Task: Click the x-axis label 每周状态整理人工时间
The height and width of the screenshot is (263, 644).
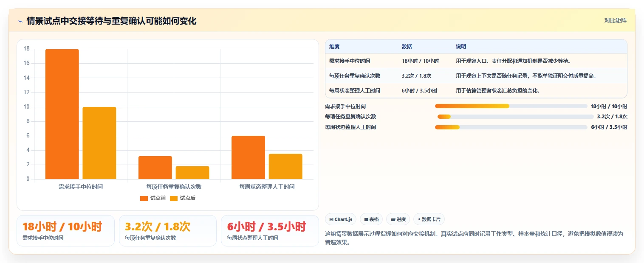Action: click(267, 187)
